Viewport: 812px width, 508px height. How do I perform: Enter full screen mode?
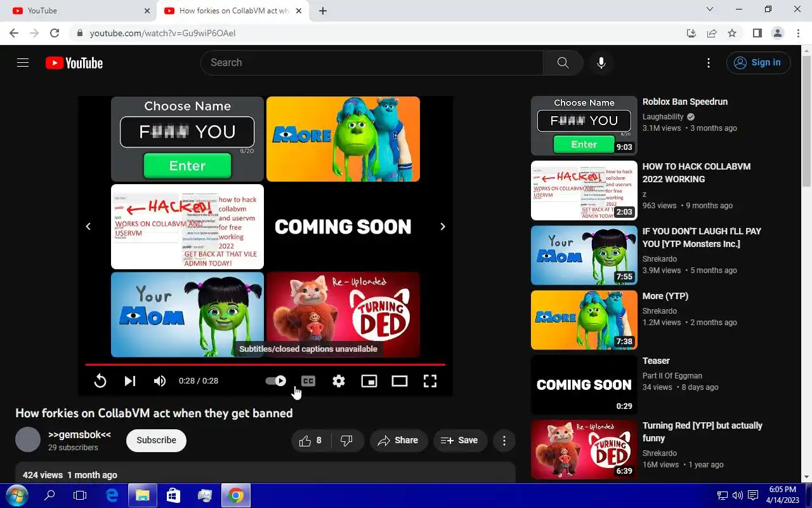coord(430,381)
